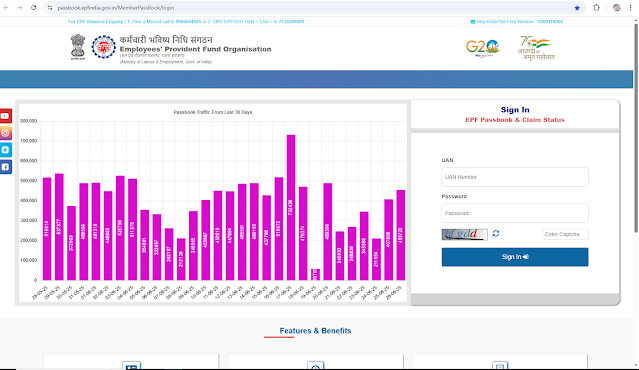Click the Sign In button
Viewport: 639px width, 370px height.
[x=515, y=257]
